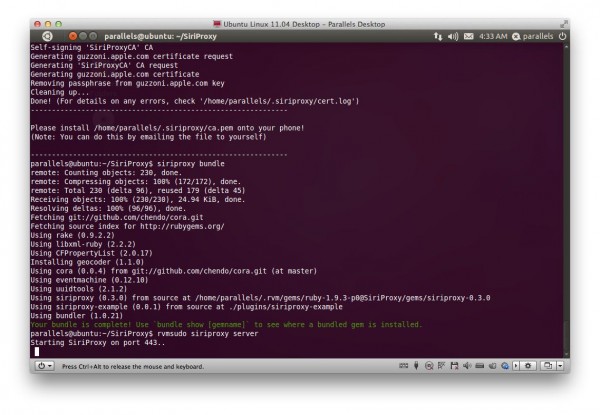Click 'Using uuidtools (2.1.2)' line
The width and height of the screenshot is (600, 415).
pos(78,289)
